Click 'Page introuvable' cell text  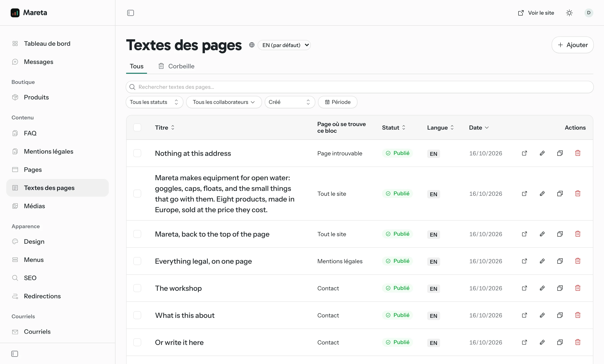coord(340,154)
